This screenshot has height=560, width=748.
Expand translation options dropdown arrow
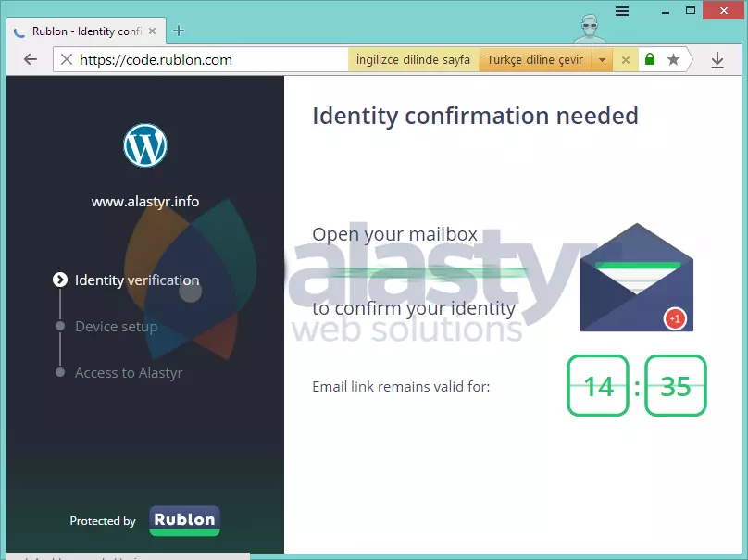602,60
